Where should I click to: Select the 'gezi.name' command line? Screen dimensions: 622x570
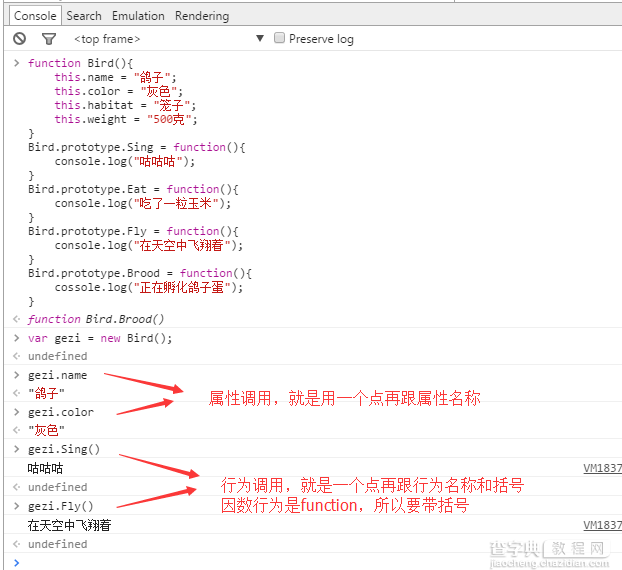pyautogui.click(x=57, y=375)
